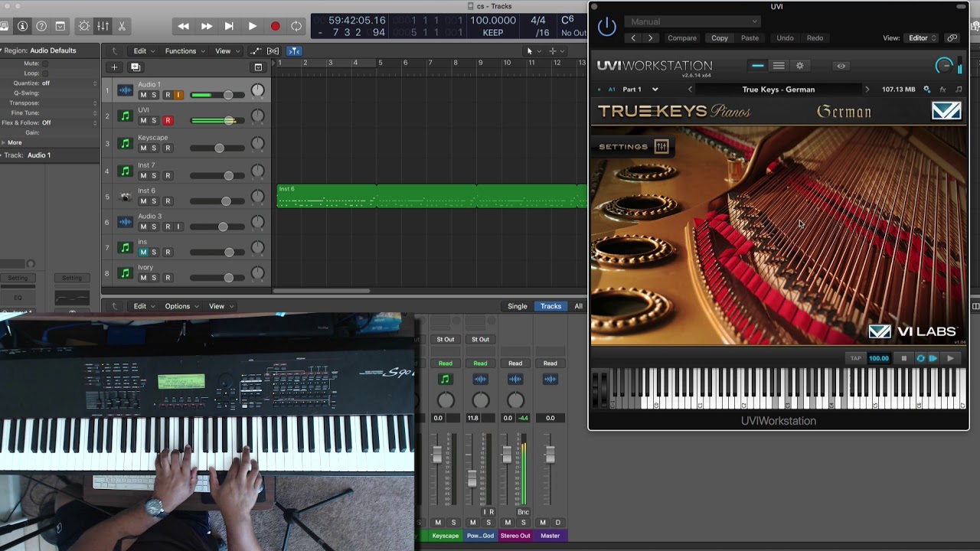This screenshot has width=980, height=551.
Task: Toggle the Flex bowtie icon in Tracks toolbar
Action: tap(273, 51)
